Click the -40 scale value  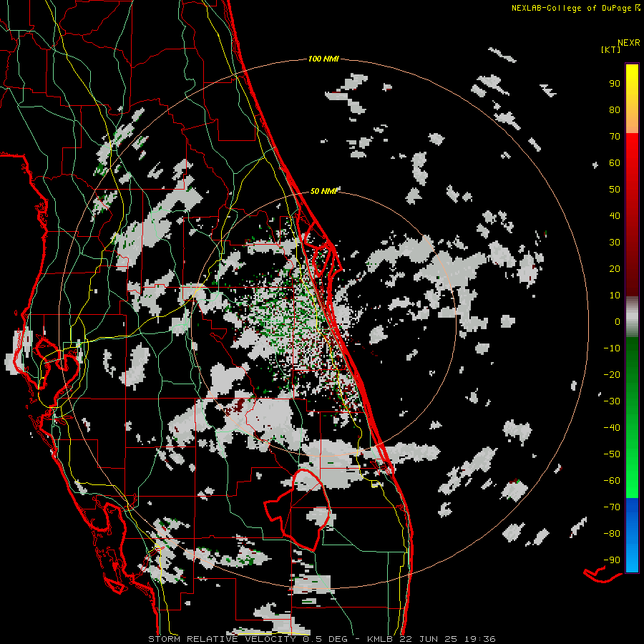[x=612, y=428]
